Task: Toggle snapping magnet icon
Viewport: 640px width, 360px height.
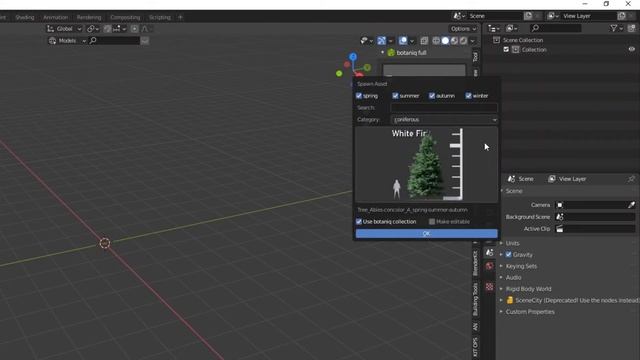Action: 107,29
